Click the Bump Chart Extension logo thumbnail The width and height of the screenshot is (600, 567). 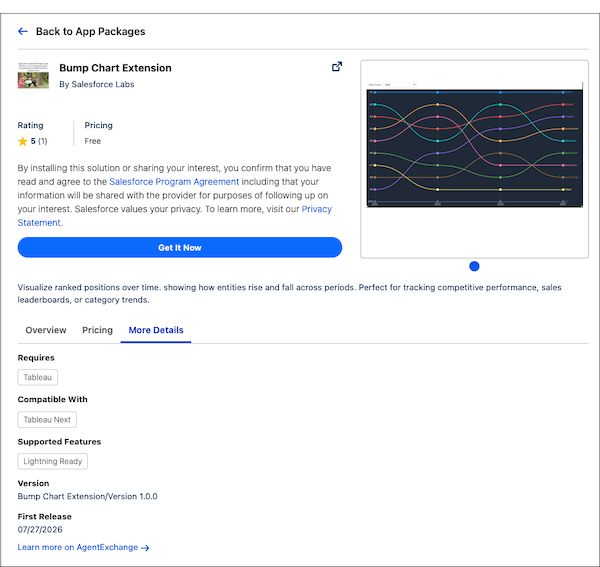point(33,75)
